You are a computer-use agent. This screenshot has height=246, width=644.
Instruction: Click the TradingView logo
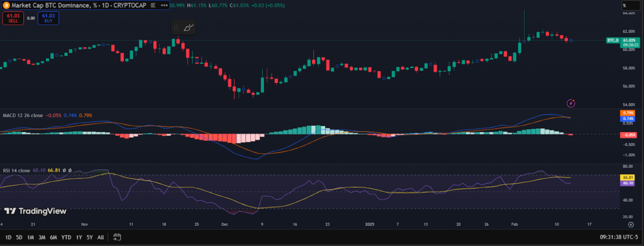[x=35, y=211]
